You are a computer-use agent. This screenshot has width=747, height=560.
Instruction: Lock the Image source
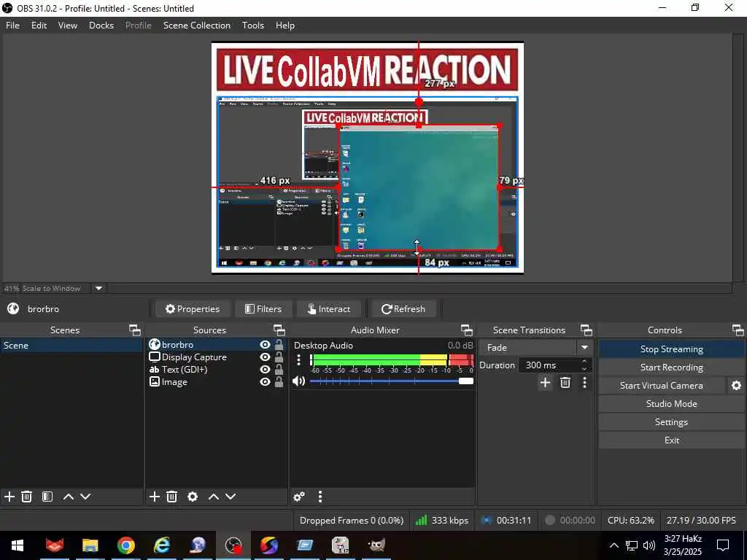(x=279, y=382)
